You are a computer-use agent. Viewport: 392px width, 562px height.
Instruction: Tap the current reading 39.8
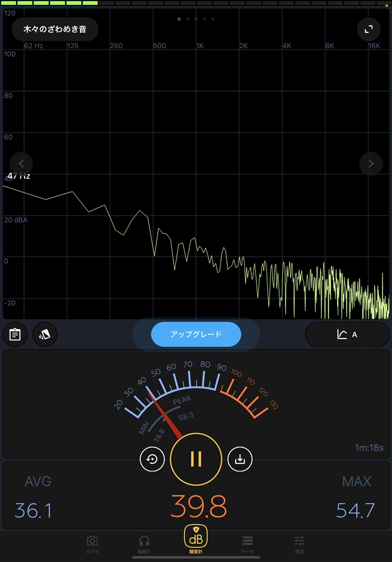tap(198, 507)
